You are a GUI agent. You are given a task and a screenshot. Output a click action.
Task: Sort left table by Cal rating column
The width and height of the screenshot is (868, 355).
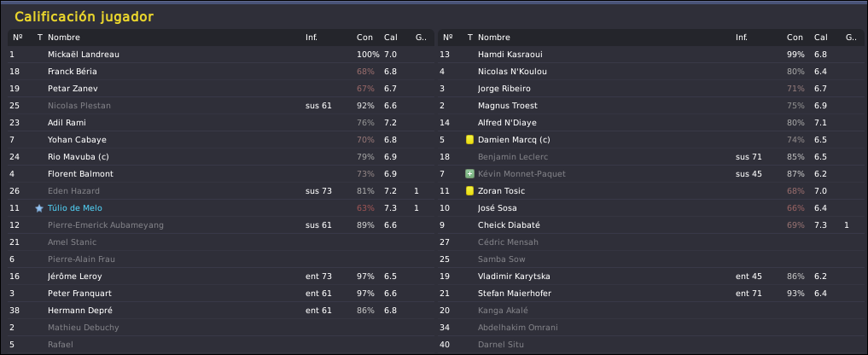(x=390, y=37)
